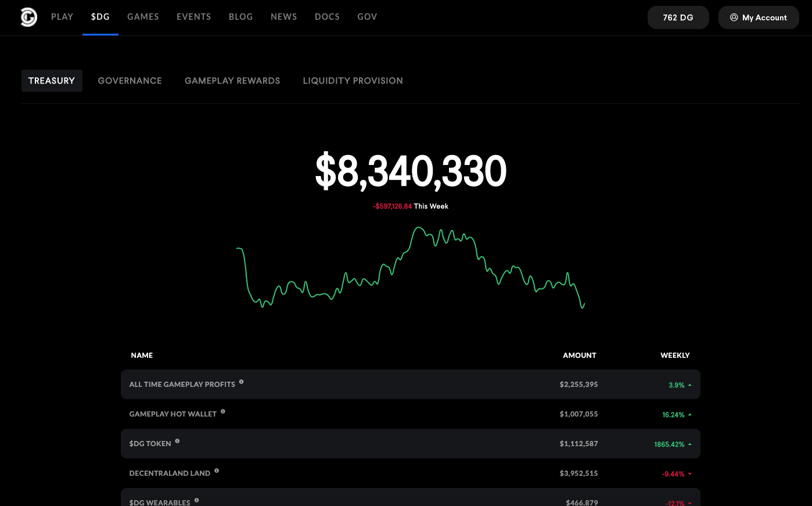Click the 16.24% weekly value
The width and height of the screenshot is (812, 506).
(x=674, y=415)
